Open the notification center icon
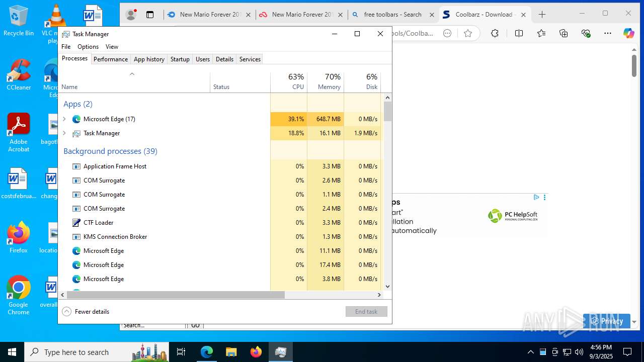 627,352
